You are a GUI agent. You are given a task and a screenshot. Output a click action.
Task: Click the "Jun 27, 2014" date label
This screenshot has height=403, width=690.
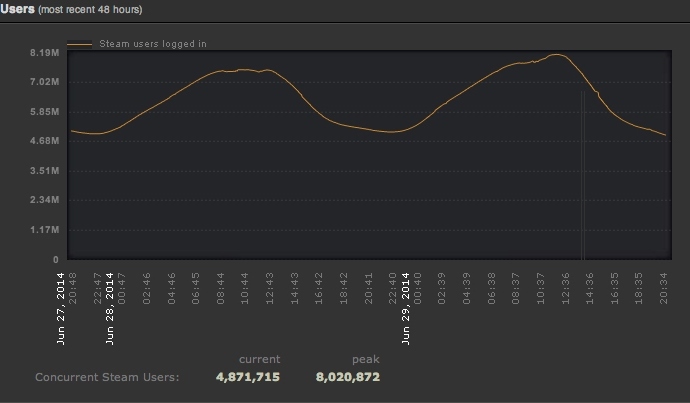61,308
